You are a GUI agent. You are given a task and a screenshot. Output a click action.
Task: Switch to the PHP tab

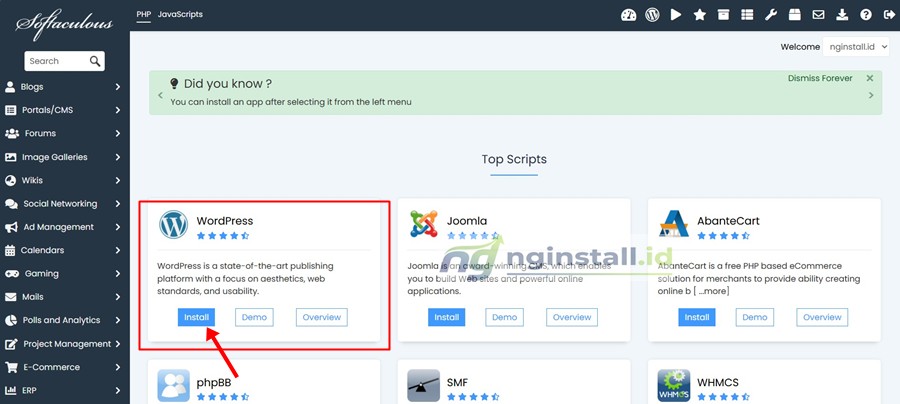(x=143, y=14)
